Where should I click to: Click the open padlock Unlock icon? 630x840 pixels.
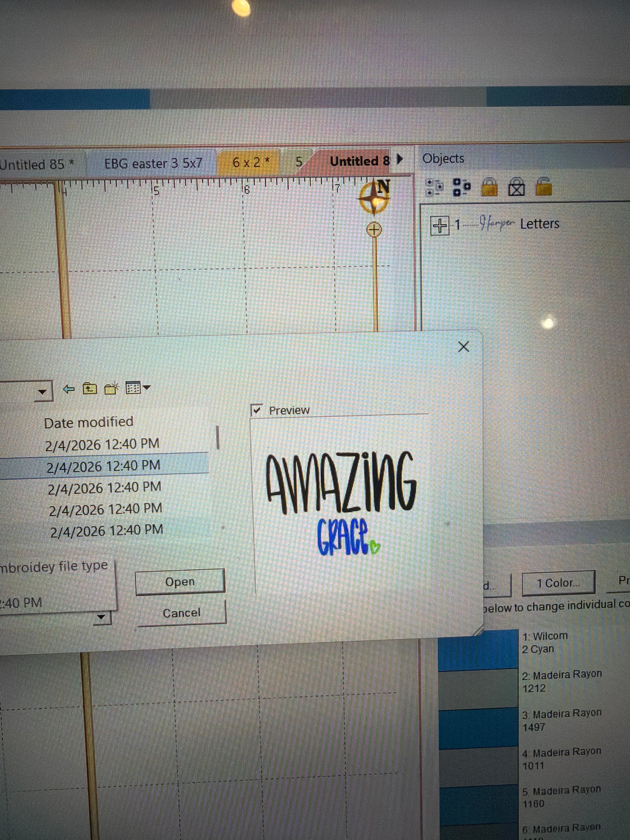pyautogui.click(x=544, y=187)
